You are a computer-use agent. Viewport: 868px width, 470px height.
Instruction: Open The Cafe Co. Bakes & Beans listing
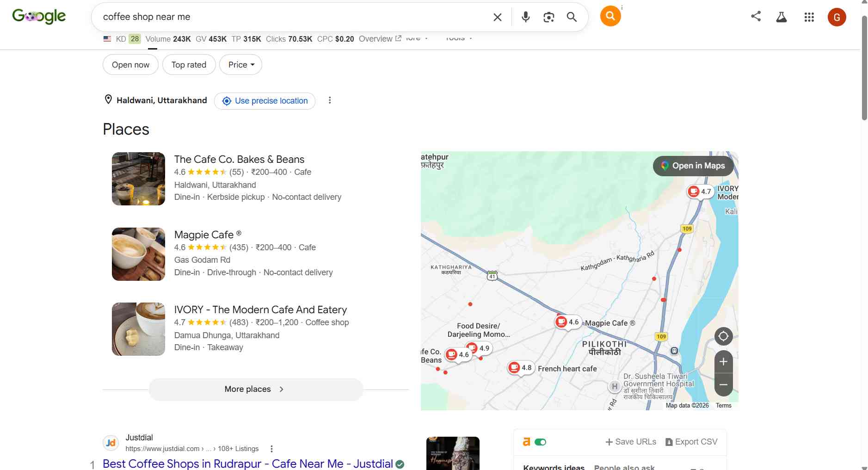239,159
